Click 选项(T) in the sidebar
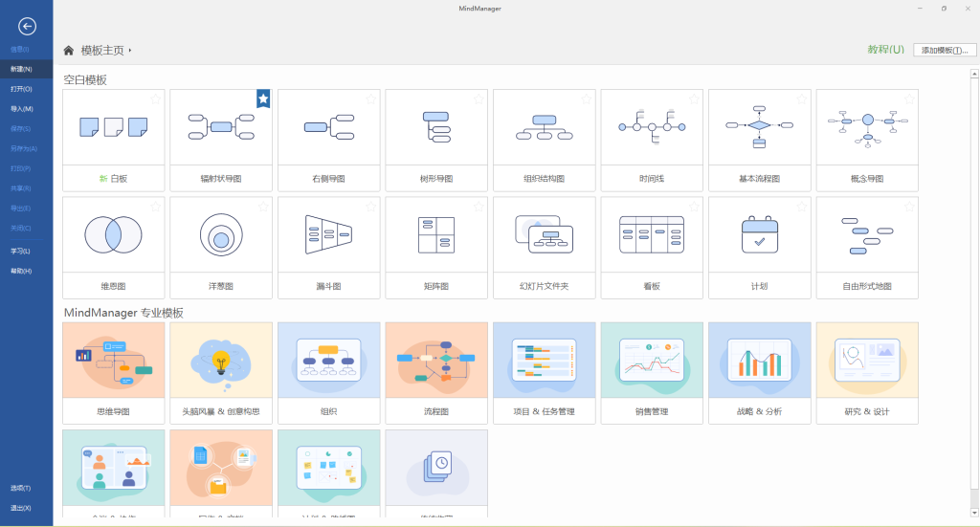This screenshot has height=527, width=980. pos(21,488)
